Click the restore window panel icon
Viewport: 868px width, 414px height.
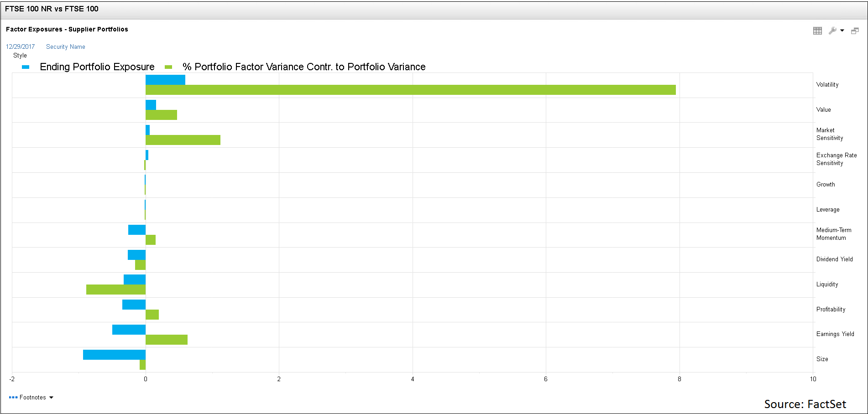[855, 31]
